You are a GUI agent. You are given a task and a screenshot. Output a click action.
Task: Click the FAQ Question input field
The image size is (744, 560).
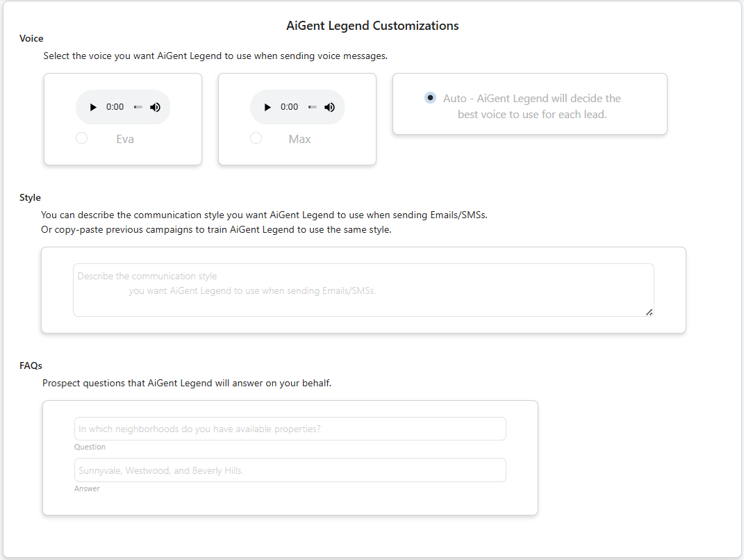[x=290, y=429]
